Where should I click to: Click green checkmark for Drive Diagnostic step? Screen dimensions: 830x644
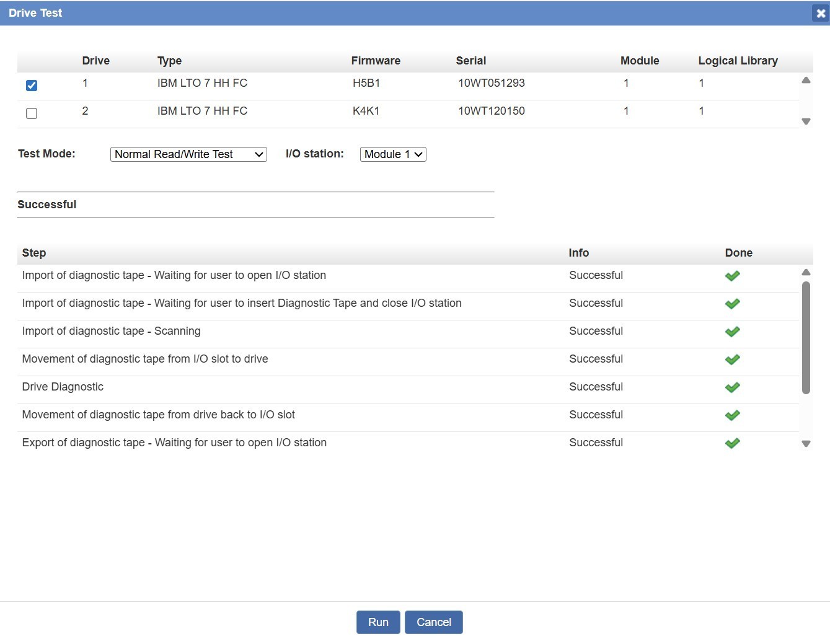point(732,387)
